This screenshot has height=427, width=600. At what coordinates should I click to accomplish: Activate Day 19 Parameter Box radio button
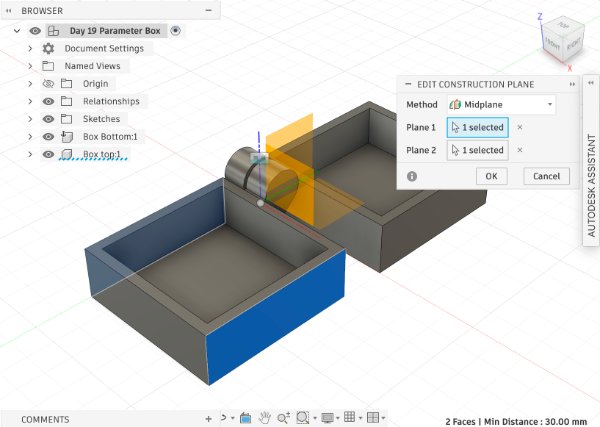[x=175, y=31]
